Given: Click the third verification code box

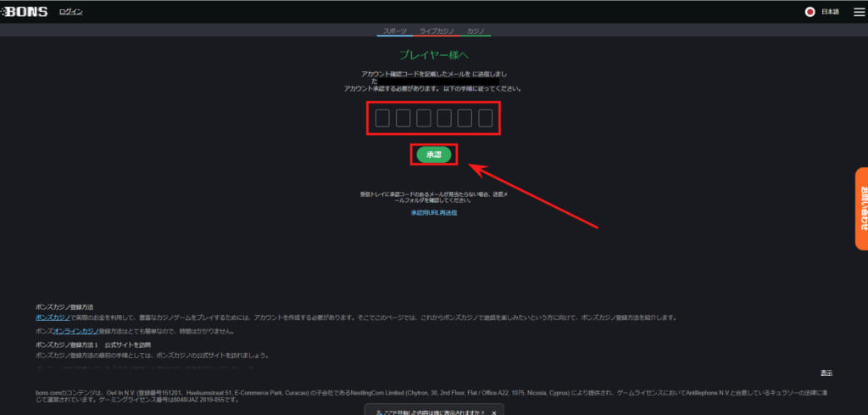Looking at the screenshot, I should 423,118.
